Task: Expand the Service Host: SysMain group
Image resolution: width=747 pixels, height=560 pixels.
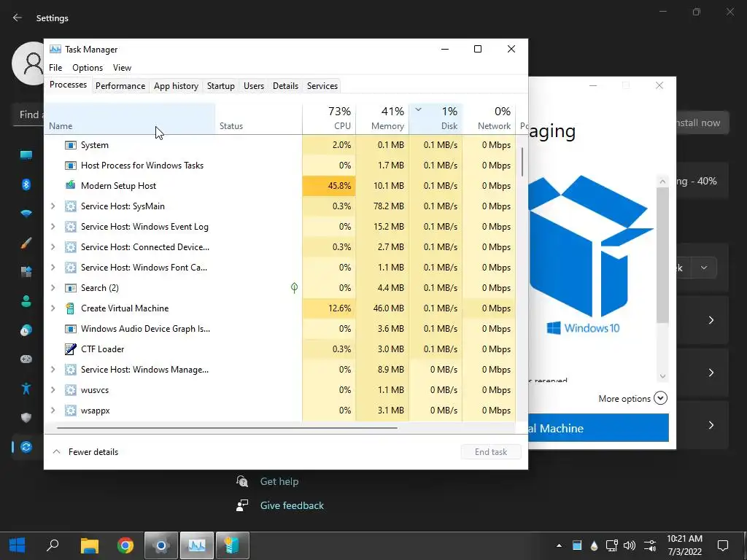Action: [53, 206]
